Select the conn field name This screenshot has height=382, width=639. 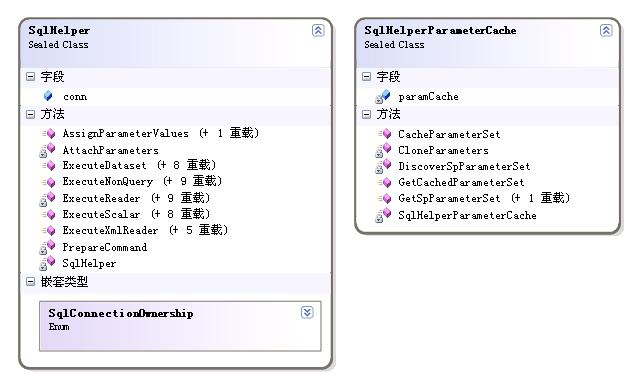tap(75, 97)
